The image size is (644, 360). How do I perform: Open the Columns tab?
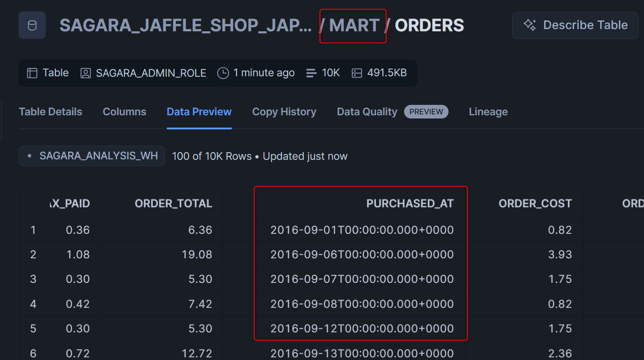(125, 112)
